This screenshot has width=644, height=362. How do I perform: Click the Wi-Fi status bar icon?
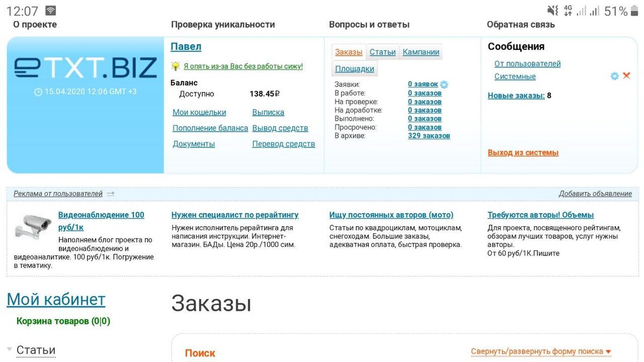[x=51, y=11]
